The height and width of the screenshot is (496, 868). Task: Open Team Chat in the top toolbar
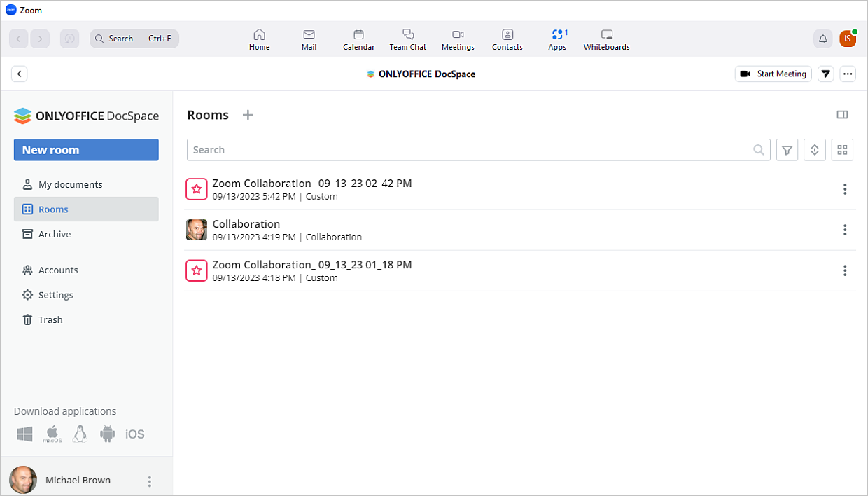pos(407,39)
